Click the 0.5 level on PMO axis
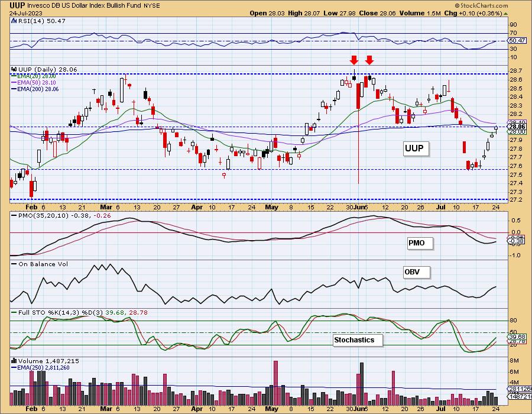This screenshot has width=532, height=414. tap(516, 220)
